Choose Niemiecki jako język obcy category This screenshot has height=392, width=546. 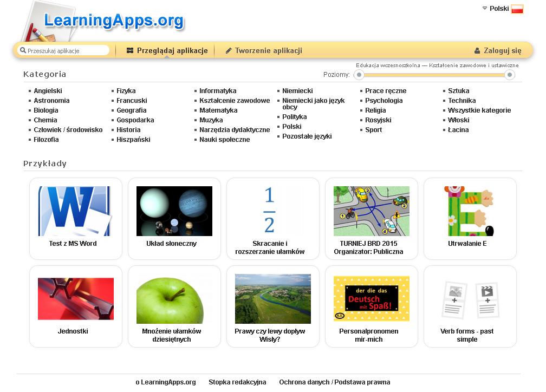pos(314,103)
